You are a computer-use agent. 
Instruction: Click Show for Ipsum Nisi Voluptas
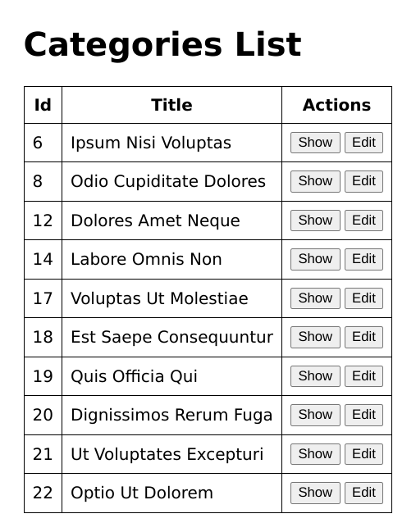[315, 143]
